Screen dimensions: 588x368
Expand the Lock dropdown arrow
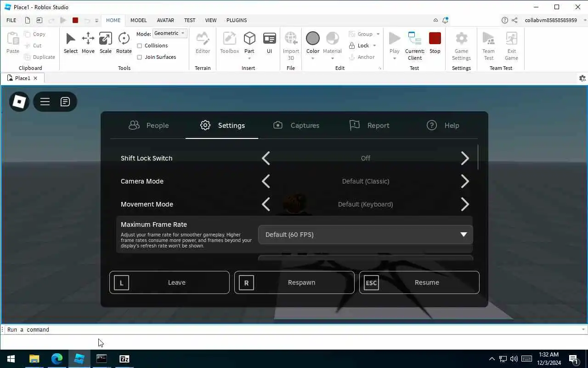(x=374, y=46)
